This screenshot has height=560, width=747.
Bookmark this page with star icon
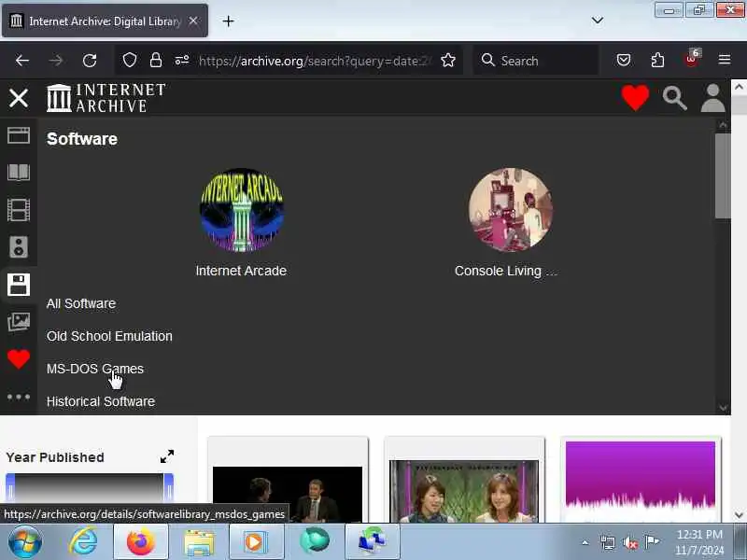[448, 61]
